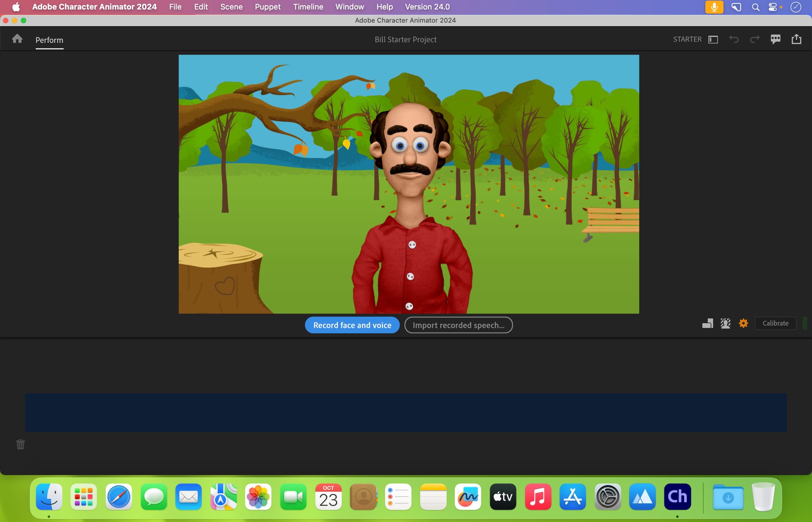
Task: Click the green audio level meter
Action: [805, 323]
